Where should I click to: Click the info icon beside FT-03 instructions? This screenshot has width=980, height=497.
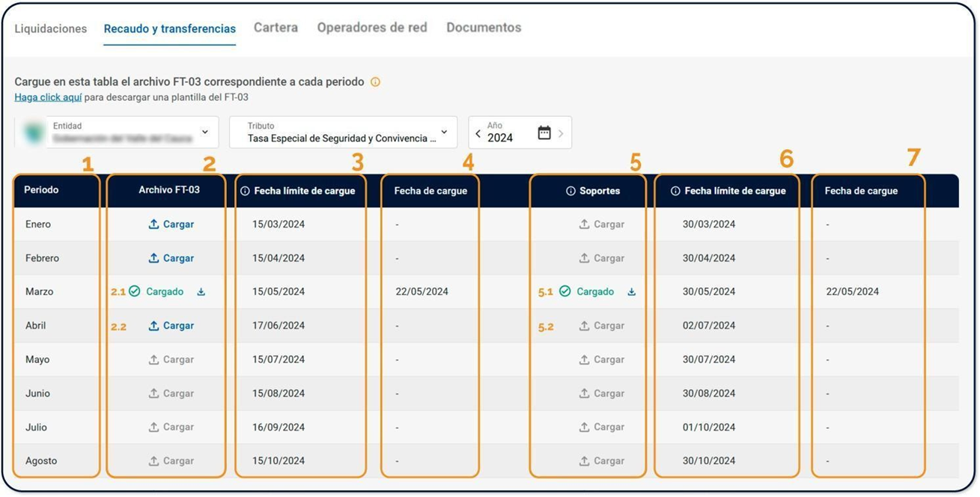(375, 82)
